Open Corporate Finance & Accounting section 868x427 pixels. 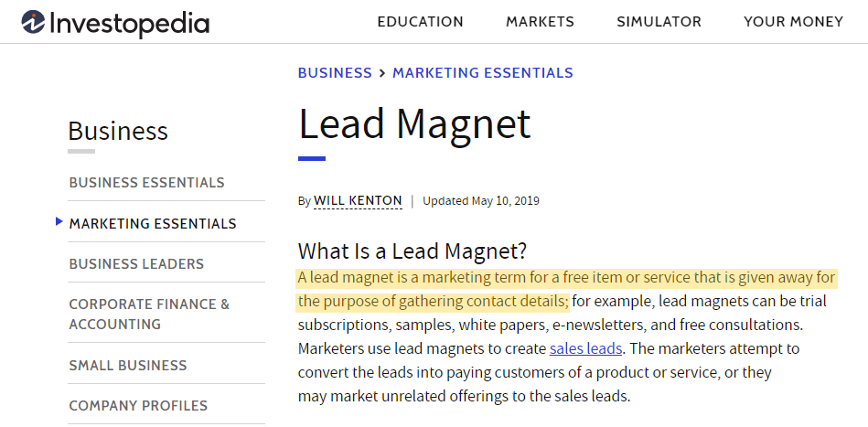[149, 314]
